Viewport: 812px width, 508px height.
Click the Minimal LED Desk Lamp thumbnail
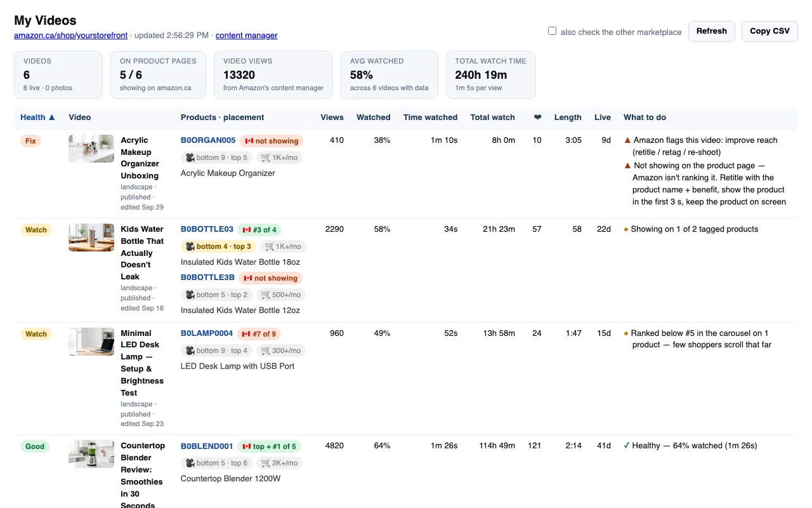tap(91, 342)
